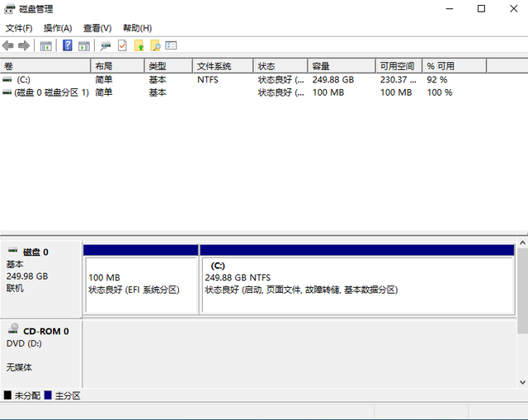Click the 249.88 GB capacity cell
Image resolution: width=528 pixels, height=420 pixels.
click(x=333, y=80)
